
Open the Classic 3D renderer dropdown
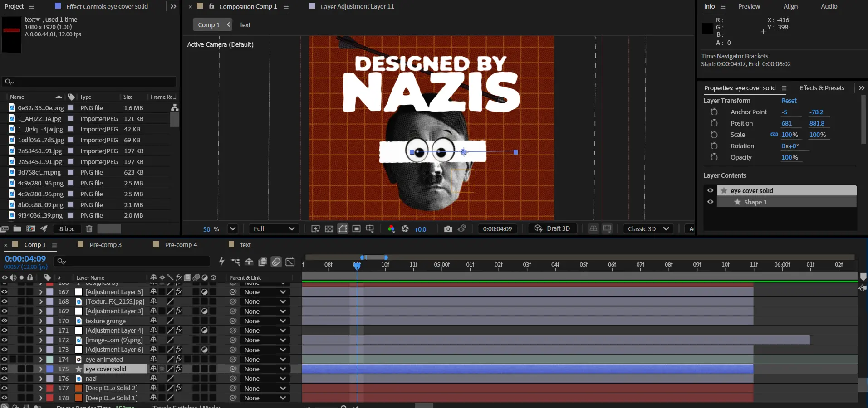click(x=648, y=229)
